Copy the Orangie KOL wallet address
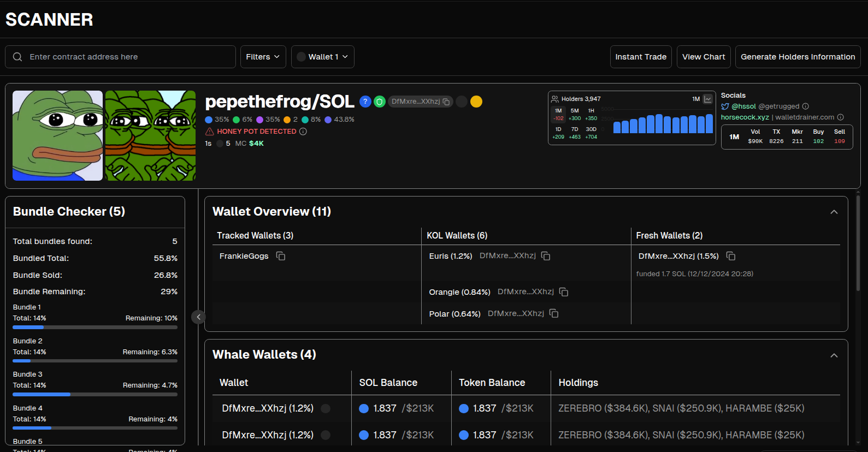The height and width of the screenshot is (452, 868). [564, 292]
